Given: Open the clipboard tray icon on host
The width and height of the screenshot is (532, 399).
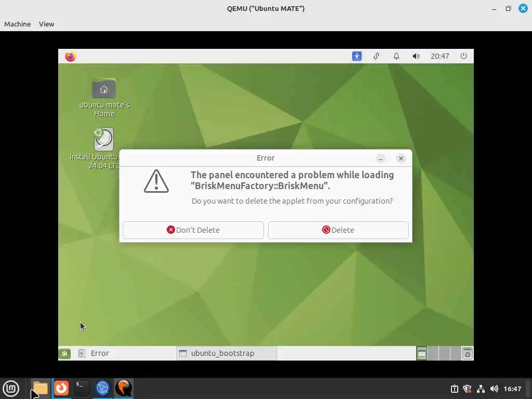Looking at the screenshot, I should coord(454,389).
